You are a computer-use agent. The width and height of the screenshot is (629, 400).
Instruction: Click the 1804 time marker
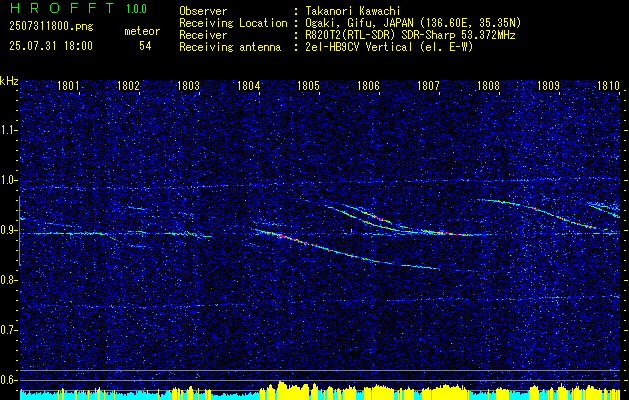click(x=248, y=86)
